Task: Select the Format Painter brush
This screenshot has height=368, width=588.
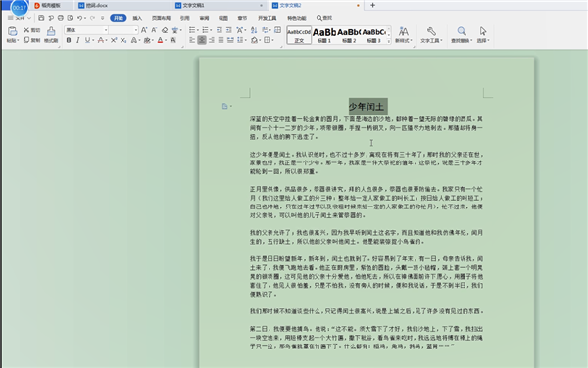Action: 51,31
